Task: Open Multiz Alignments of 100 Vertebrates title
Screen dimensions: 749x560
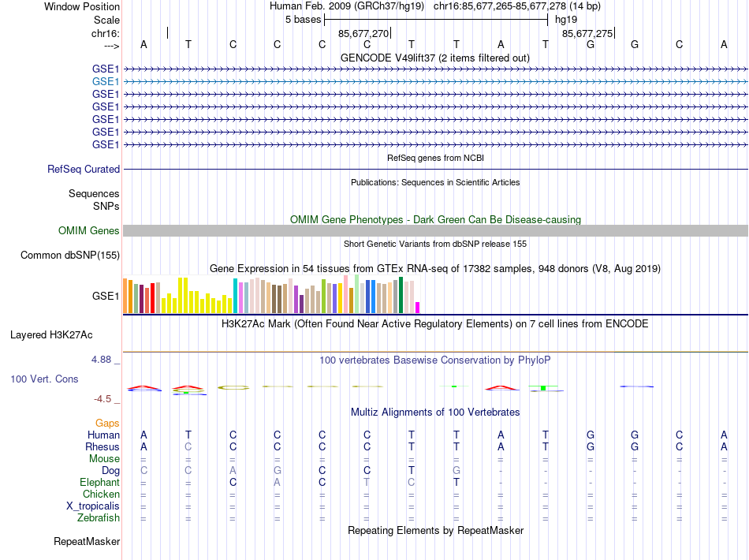Action: pos(435,413)
